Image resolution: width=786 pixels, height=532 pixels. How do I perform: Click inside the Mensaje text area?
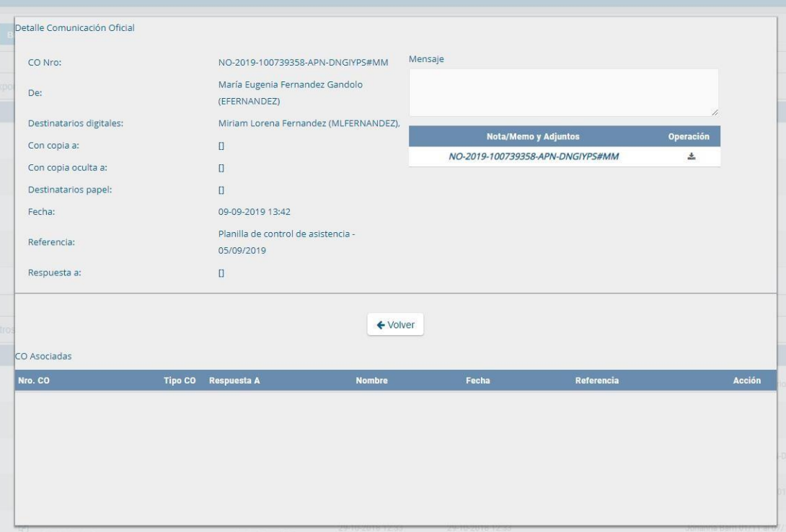562,92
